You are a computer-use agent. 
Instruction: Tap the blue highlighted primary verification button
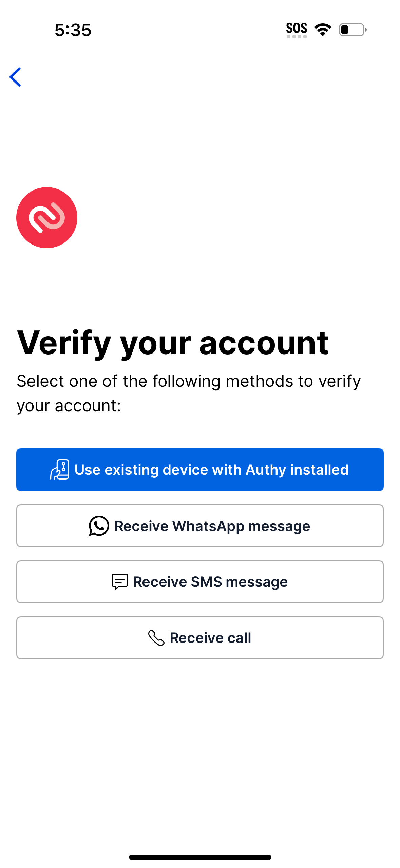(x=200, y=469)
